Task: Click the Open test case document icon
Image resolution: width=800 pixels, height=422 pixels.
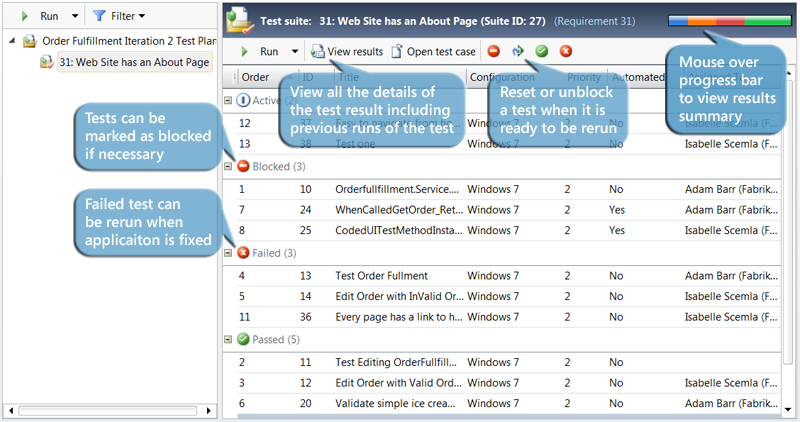Action: 397,52
